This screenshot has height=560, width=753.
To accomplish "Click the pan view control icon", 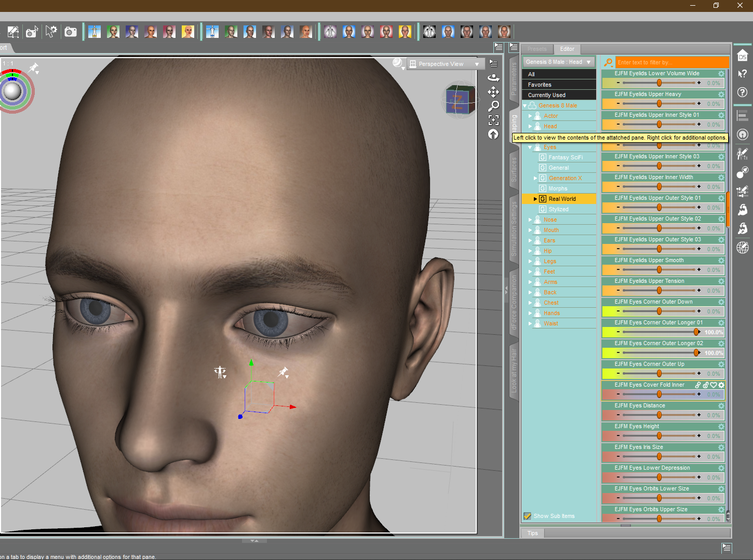I will pos(493,92).
